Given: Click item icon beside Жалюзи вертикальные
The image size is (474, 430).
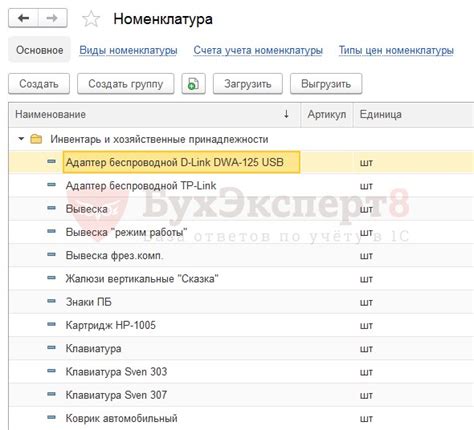Looking at the screenshot, I should (x=51, y=278).
